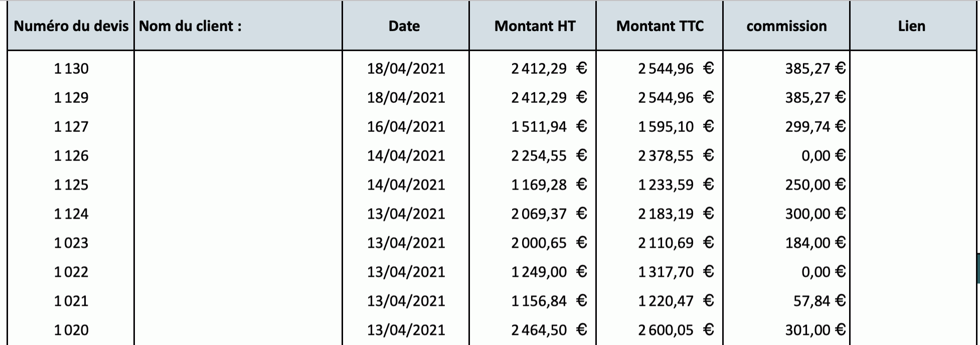
Task: Select the empty Lien cell for quote 1 125
Action: (x=913, y=185)
